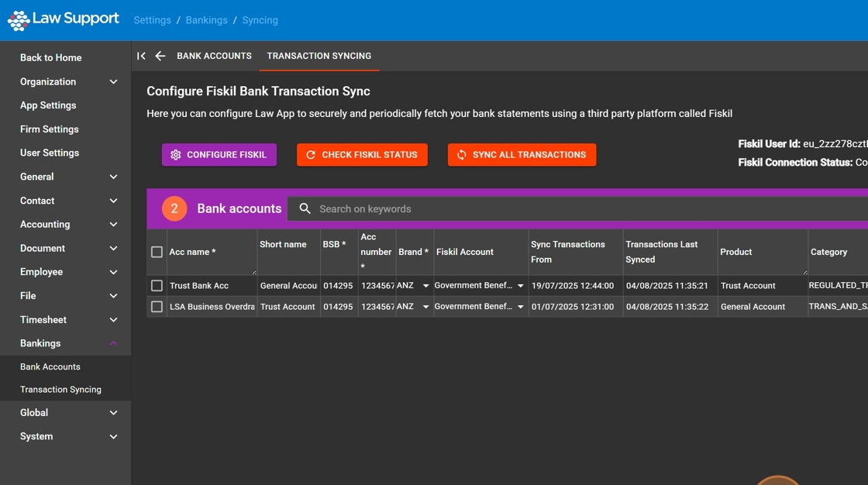Click Sync All Transactions button
This screenshot has height=485, width=868.
pos(522,155)
